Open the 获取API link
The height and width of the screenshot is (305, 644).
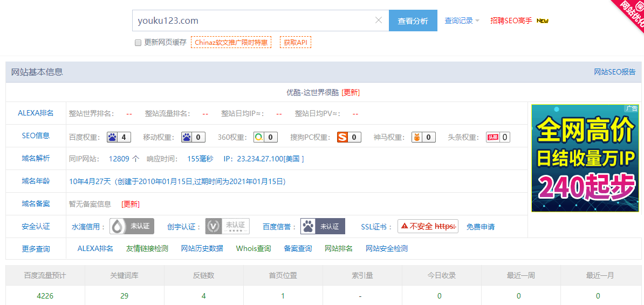click(x=296, y=42)
